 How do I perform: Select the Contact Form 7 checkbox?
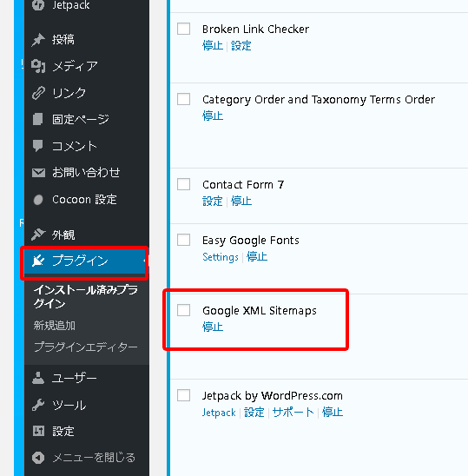pyautogui.click(x=183, y=184)
